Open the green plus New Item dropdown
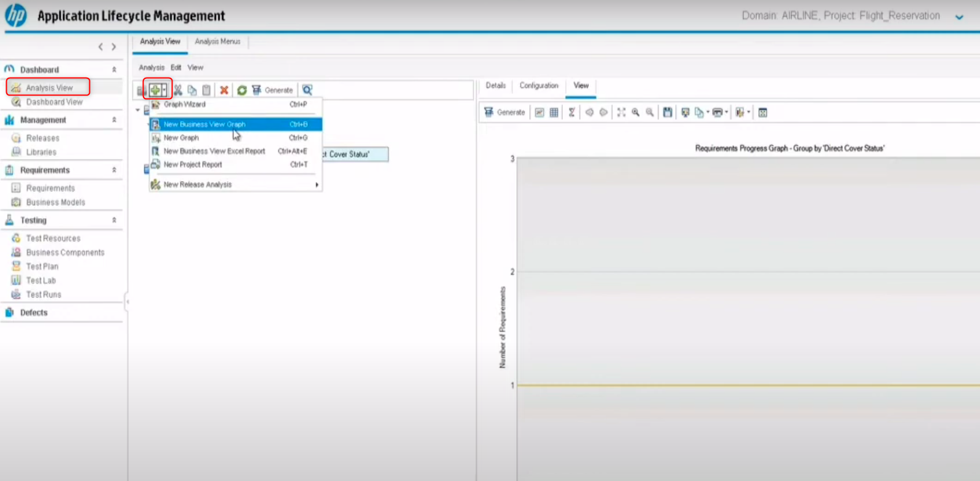The width and height of the screenshot is (980, 481). pyautogui.click(x=164, y=90)
